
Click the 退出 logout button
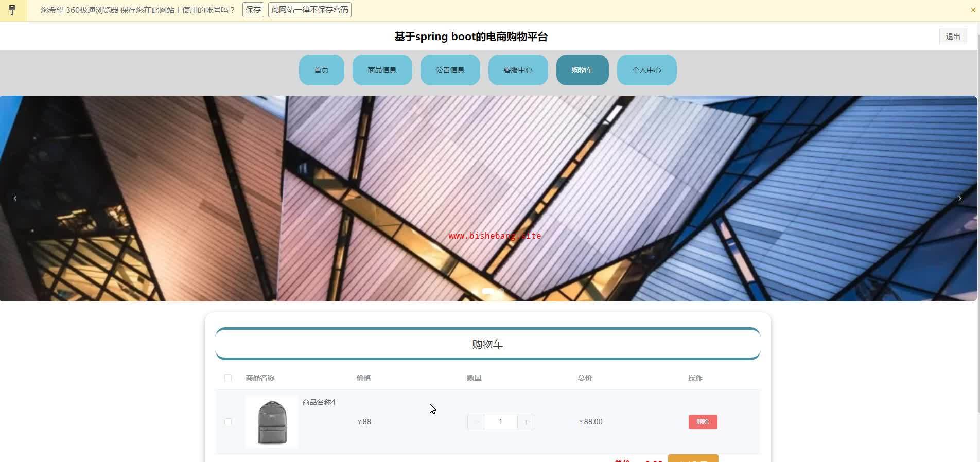point(953,37)
